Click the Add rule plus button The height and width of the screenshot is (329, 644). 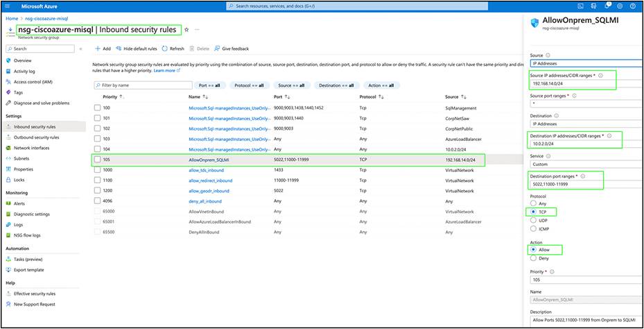(x=103, y=49)
